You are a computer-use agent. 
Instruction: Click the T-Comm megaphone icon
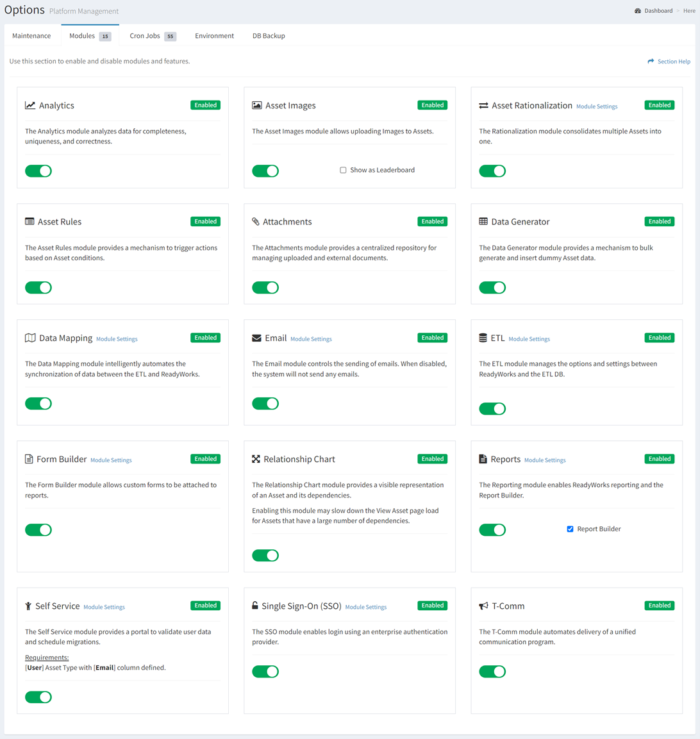483,606
